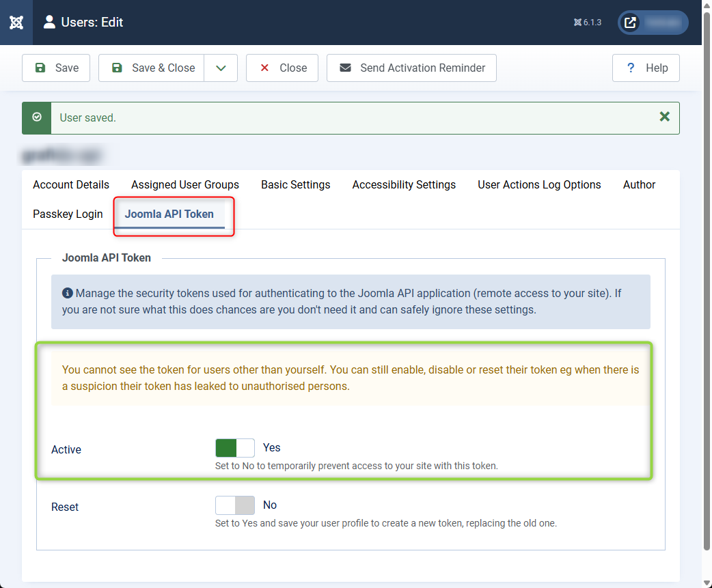The image size is (712, 588).
Task: Open the Help button
Action: [x=646, y=68]
